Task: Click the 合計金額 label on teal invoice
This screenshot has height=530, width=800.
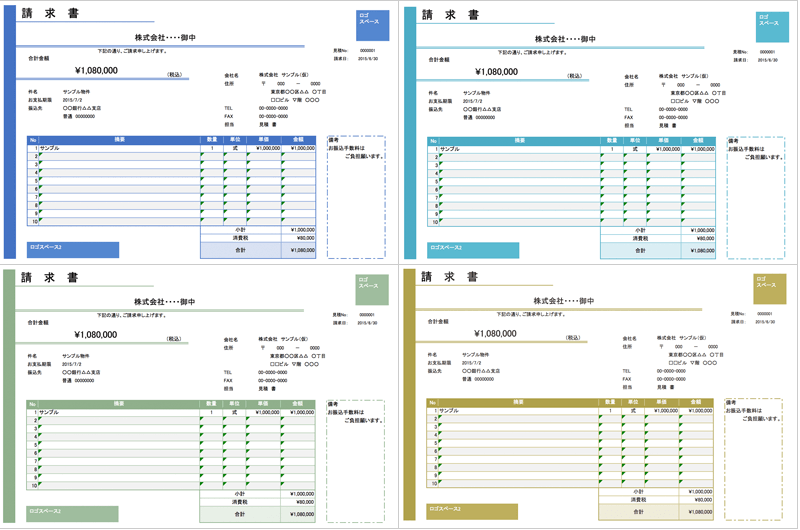Action: pyautogui.click(x=439, y=60)
